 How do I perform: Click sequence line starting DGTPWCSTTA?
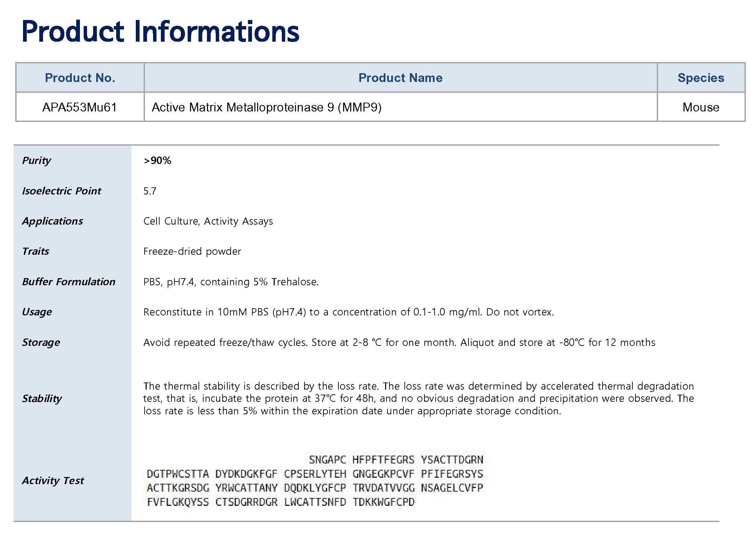(x=315, y=474)
